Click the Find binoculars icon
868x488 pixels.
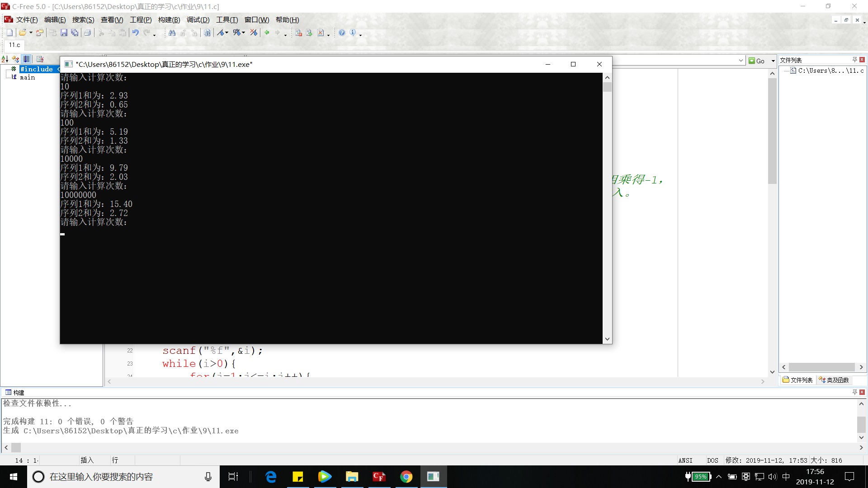click(172, 33)
